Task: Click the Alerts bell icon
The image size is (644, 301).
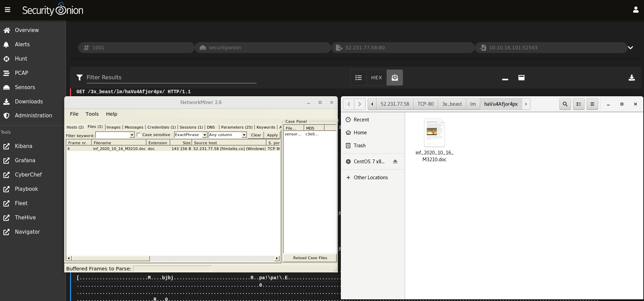Action: (x=6, y=45)
